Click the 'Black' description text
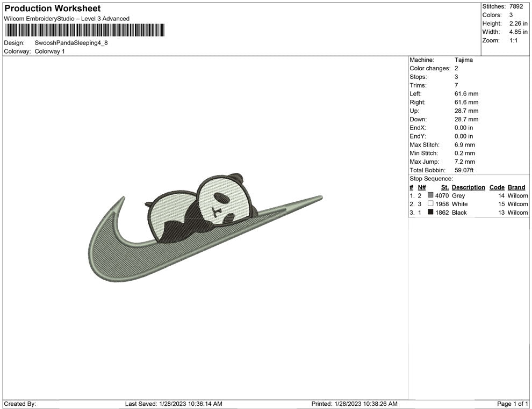This screenshot has height=409, width=532. tap(459, 213)
